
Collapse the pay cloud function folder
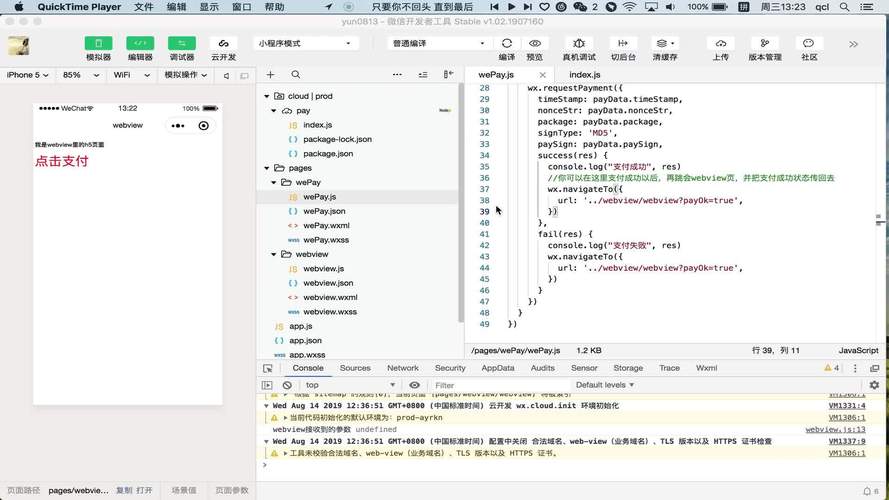tap(274, 111)
